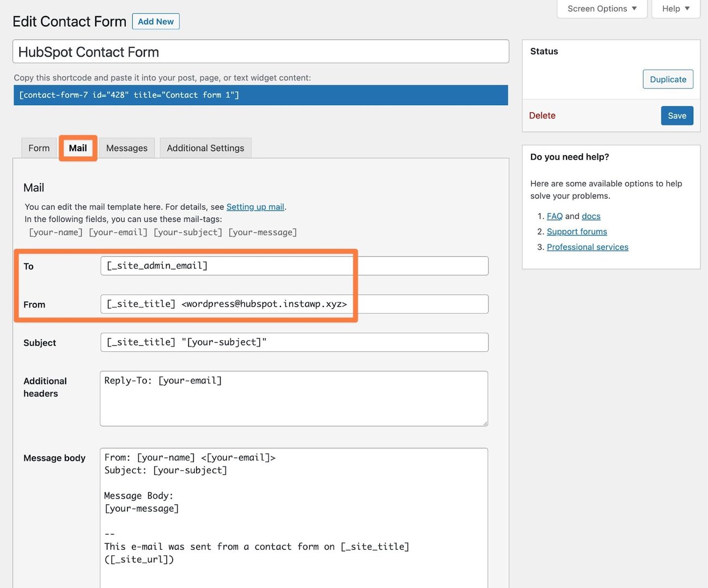Open the FAQ link
The height and width of the screenshot is (588, 708).
coord(554,216)
